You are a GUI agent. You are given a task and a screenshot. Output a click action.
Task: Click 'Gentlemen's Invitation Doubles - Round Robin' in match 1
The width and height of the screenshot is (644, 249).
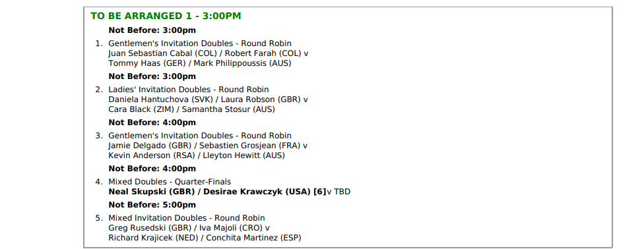pyautogui.click(x=200, y=43)
